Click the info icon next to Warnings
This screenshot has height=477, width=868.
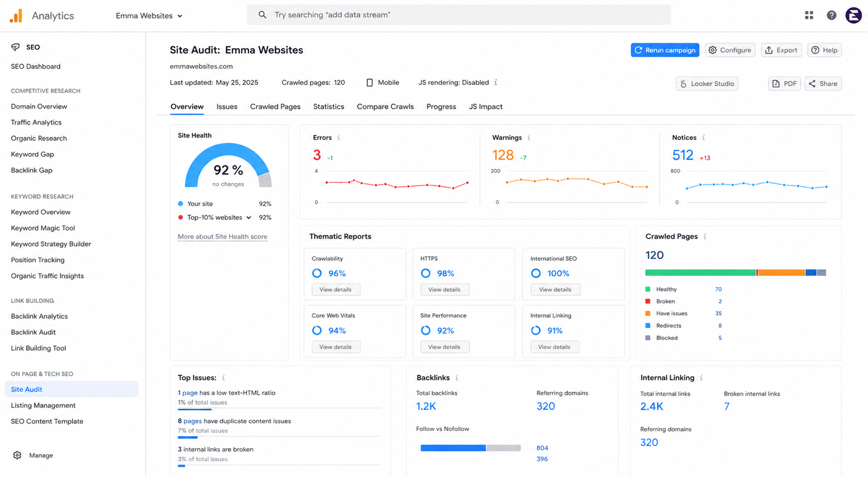529,138
